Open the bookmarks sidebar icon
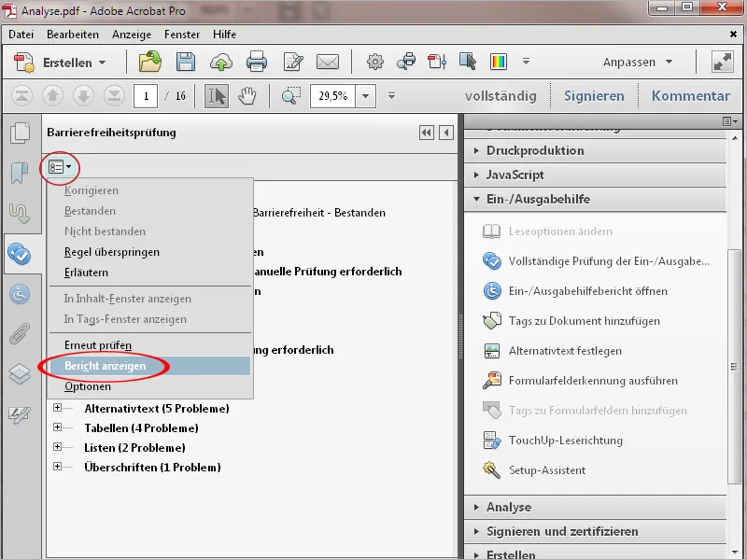Screen dimensions: 747x560 coord(20,173)
